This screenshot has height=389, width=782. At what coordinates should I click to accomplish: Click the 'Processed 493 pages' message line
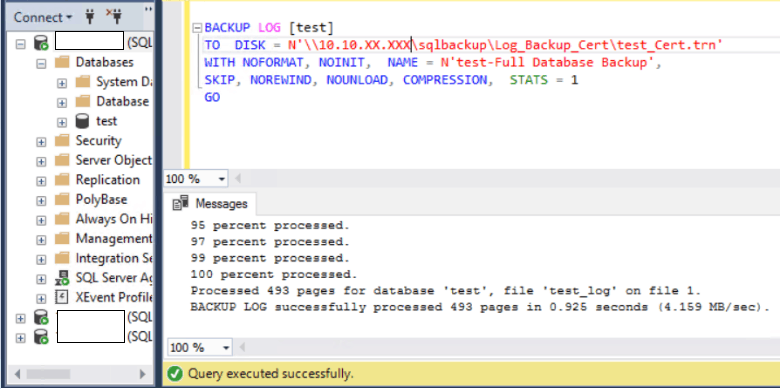[446, 291]
